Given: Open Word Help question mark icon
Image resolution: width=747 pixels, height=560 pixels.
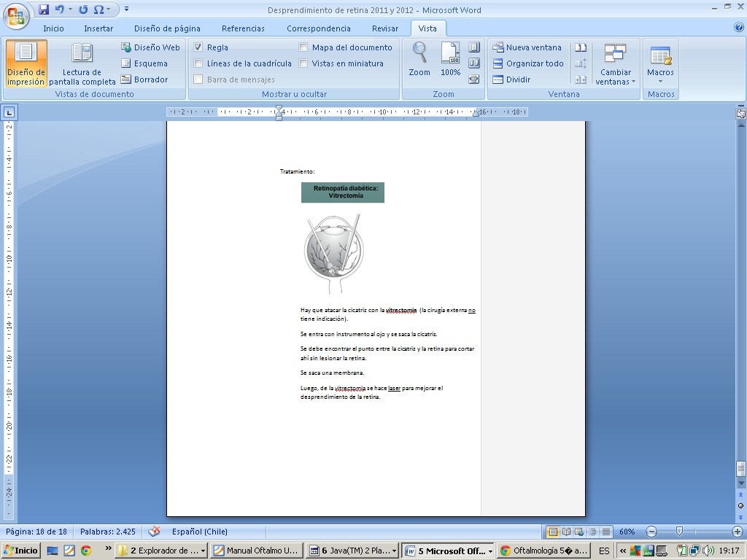Looking at the screenshot, I should click(x=738, y=28).
